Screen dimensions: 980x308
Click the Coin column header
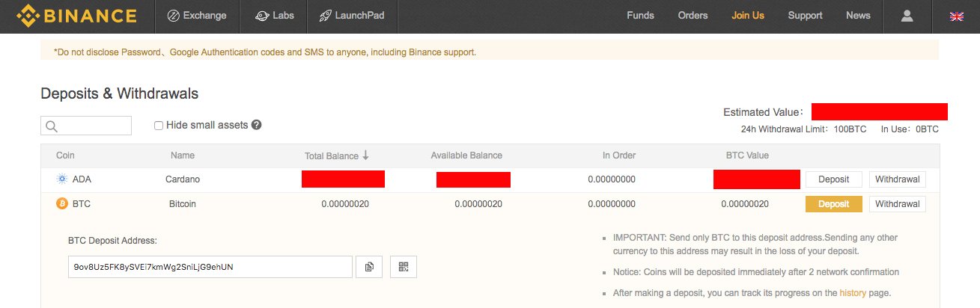[x=66, y=155]
